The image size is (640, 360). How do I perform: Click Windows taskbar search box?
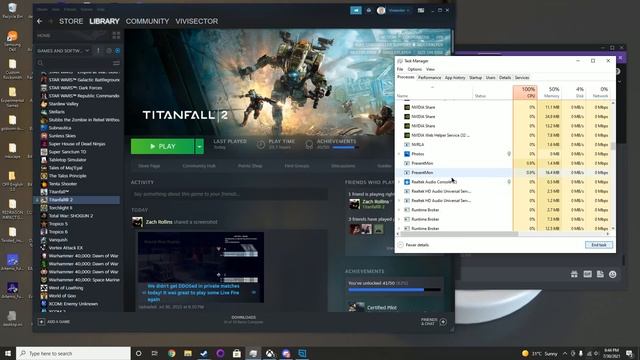click(73, 353)
